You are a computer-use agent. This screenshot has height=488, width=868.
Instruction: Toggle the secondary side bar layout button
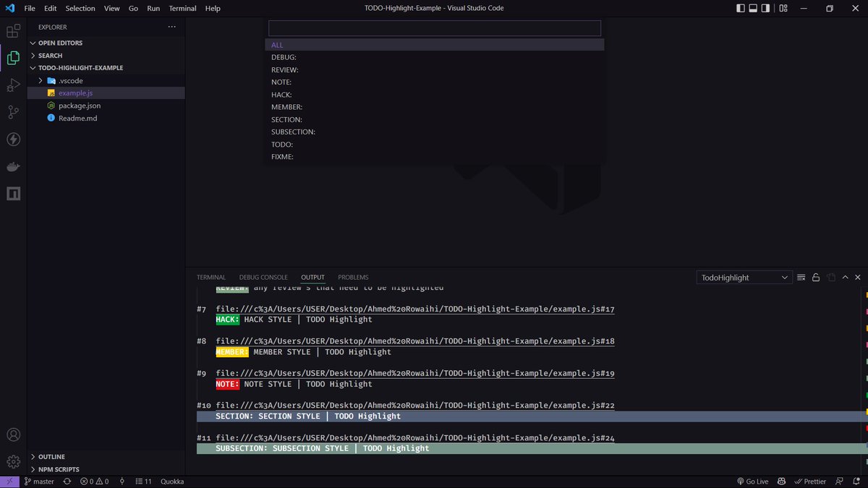pos(765,9)
